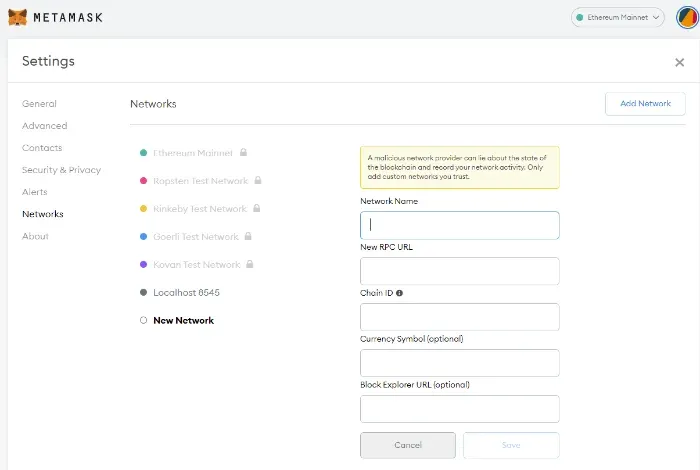Screen dimensions: 700x470
Task: Select Kovan Test Network in list
Action: 196,265
